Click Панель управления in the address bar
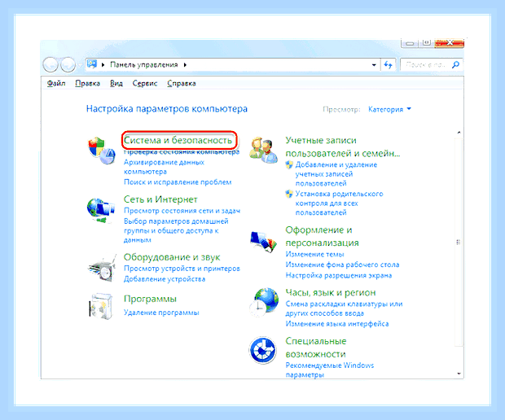This screenshot has width=505, height=420. point(144,64)
